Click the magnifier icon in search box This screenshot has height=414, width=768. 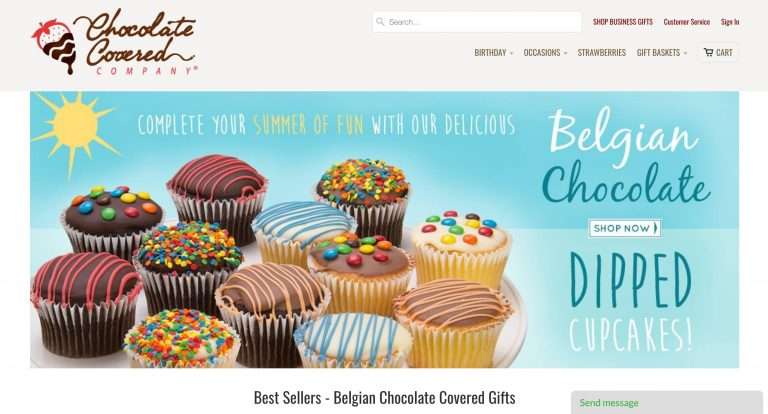pos(380,22)
